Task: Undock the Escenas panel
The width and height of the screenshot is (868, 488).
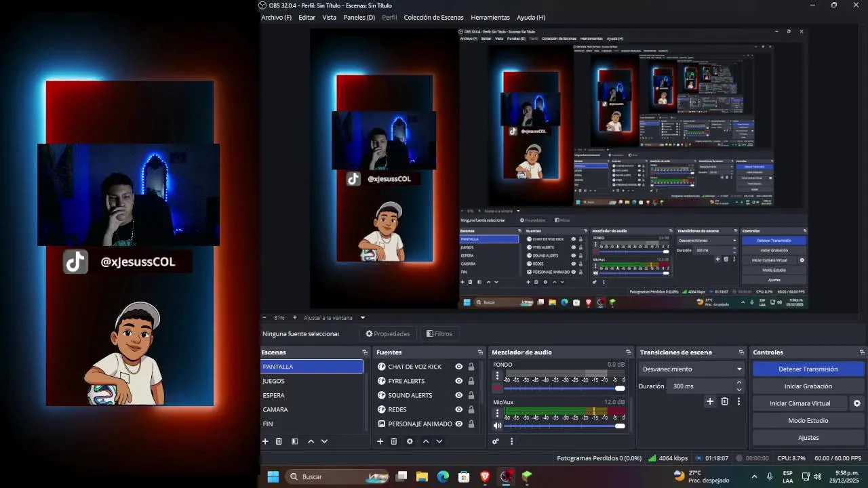Action: point(365,352)
